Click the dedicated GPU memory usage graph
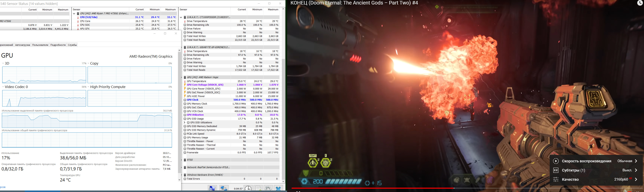 [87, 120]
